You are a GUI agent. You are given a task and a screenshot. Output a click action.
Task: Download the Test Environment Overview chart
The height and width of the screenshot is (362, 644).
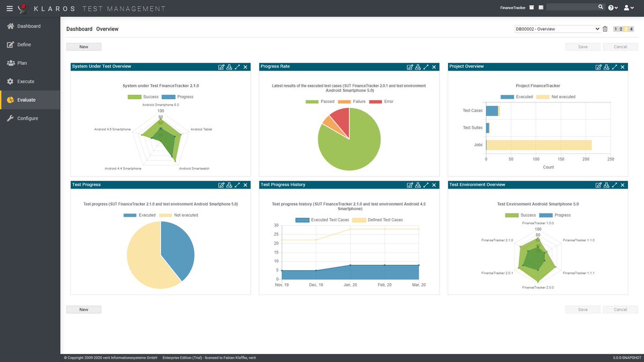606,185
